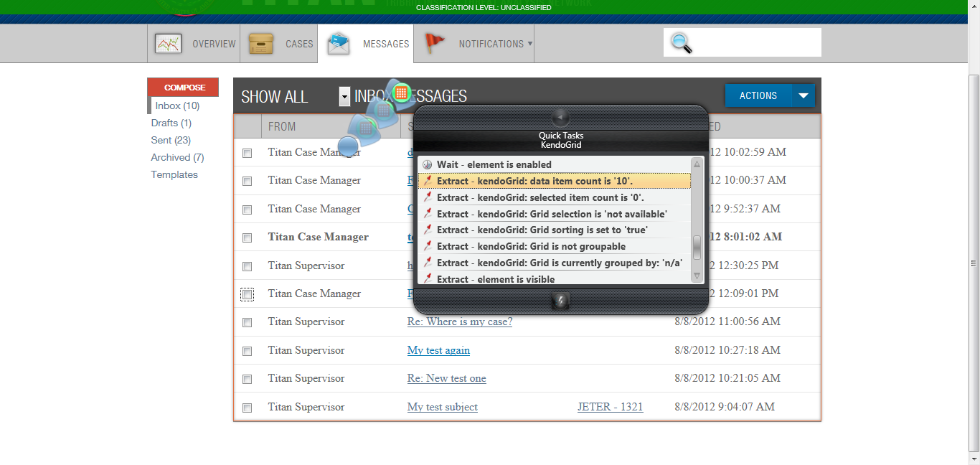
Task: Click the Quick Tasks back arrow button
Action: pyautogui.click(x=560, y=117)
